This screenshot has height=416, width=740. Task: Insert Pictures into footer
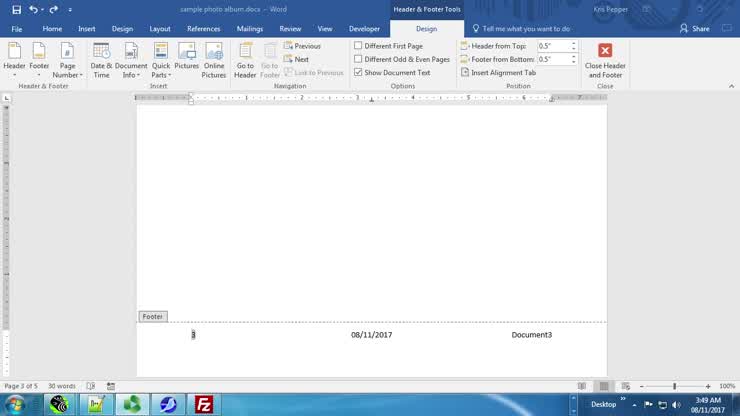(x=186, y=56)
